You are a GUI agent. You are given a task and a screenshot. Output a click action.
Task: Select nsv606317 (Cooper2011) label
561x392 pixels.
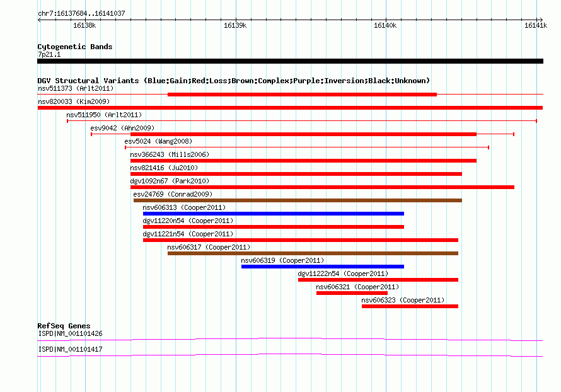[x=209, y=247]
